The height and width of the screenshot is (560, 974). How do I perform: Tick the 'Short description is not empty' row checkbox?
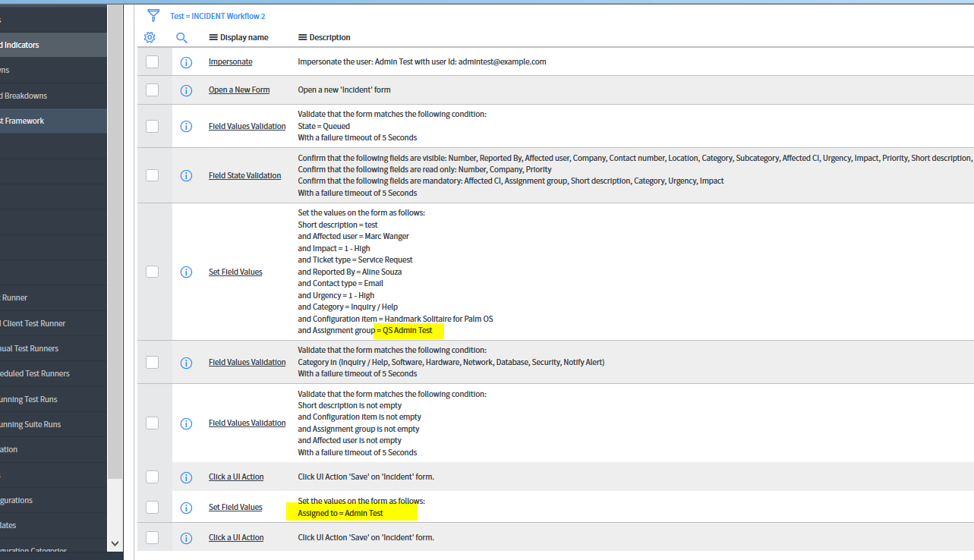click(153, 423)
